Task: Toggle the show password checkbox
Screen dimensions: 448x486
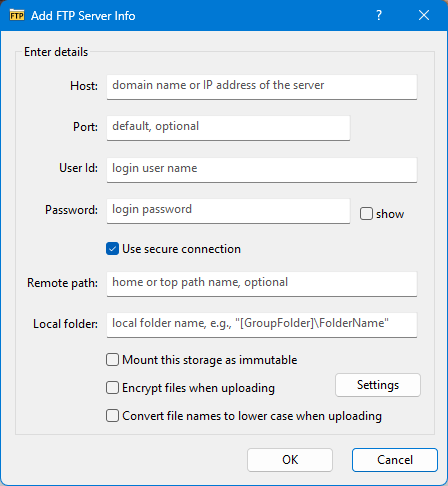Action: click(366, 214)
